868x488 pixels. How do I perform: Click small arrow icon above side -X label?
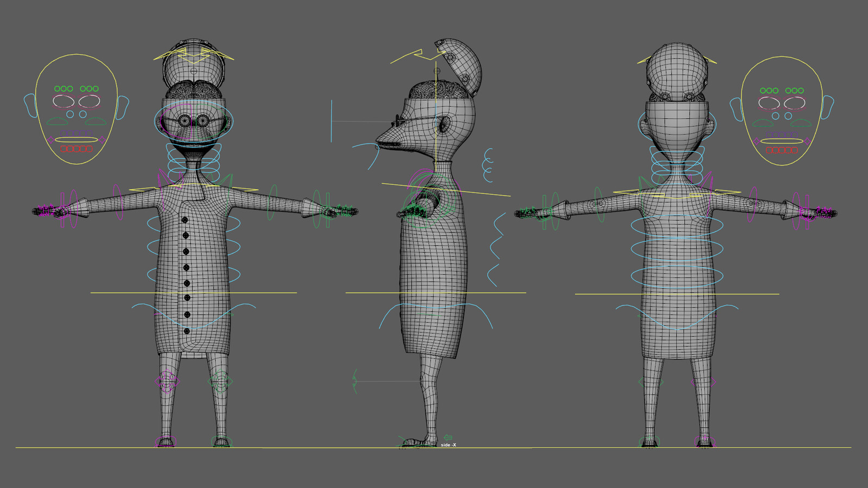point(448,438)
